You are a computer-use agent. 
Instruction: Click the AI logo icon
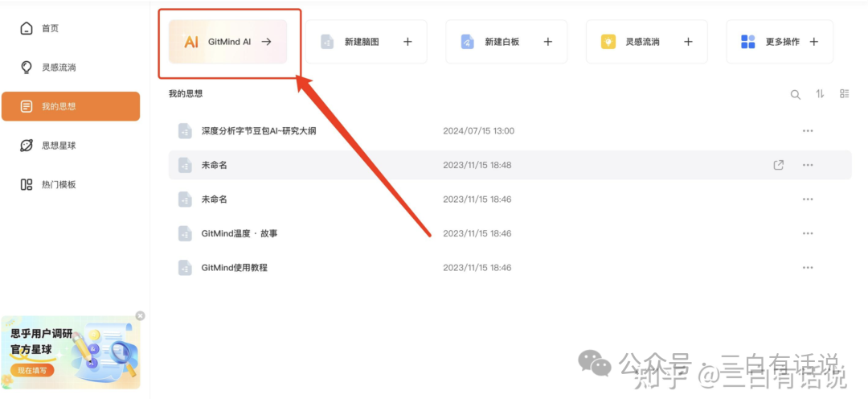click(x=190, y=42)
